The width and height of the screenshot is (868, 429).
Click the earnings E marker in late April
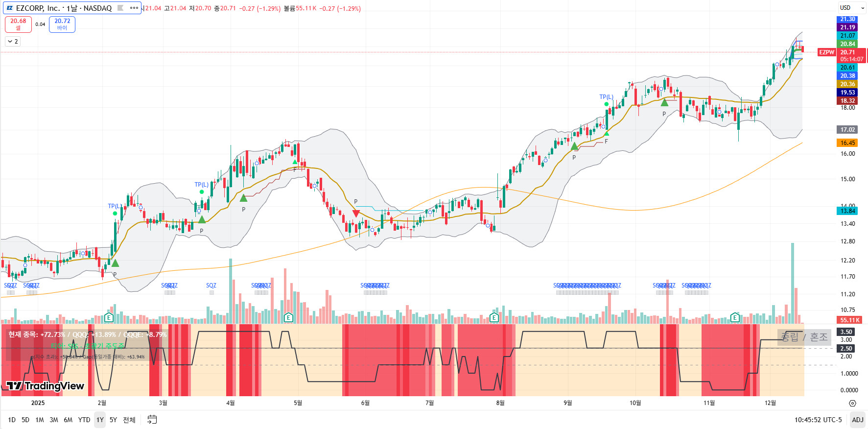pyautogui.click(x=288, y=317)
